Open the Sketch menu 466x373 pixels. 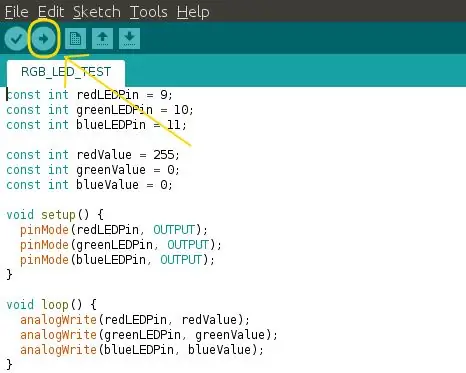(97, 12)
